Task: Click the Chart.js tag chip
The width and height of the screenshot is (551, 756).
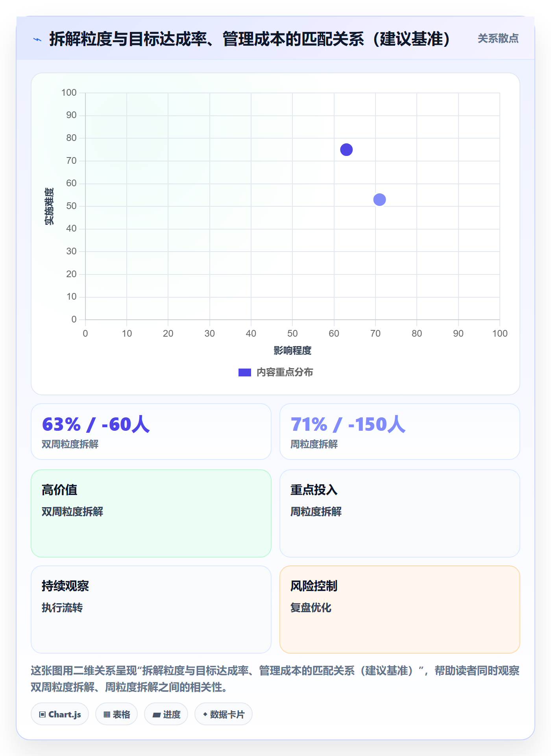Action: [x=60, y=714]
